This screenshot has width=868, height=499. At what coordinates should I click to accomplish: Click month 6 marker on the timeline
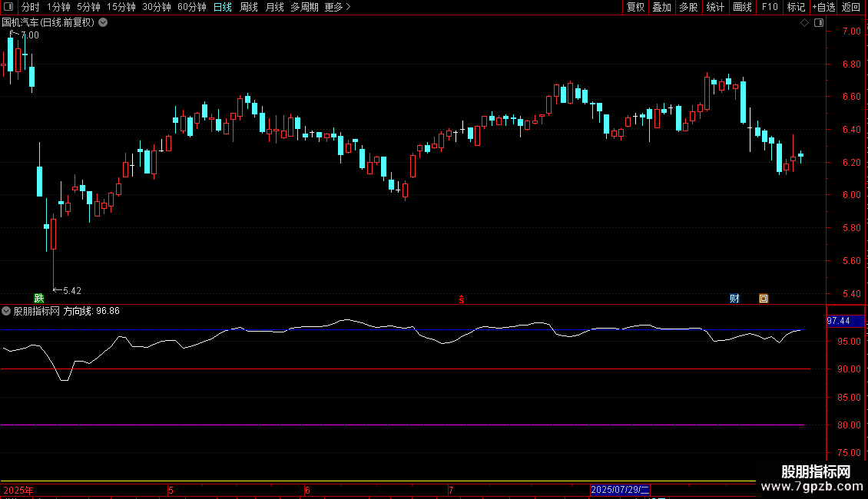(308, 490)
